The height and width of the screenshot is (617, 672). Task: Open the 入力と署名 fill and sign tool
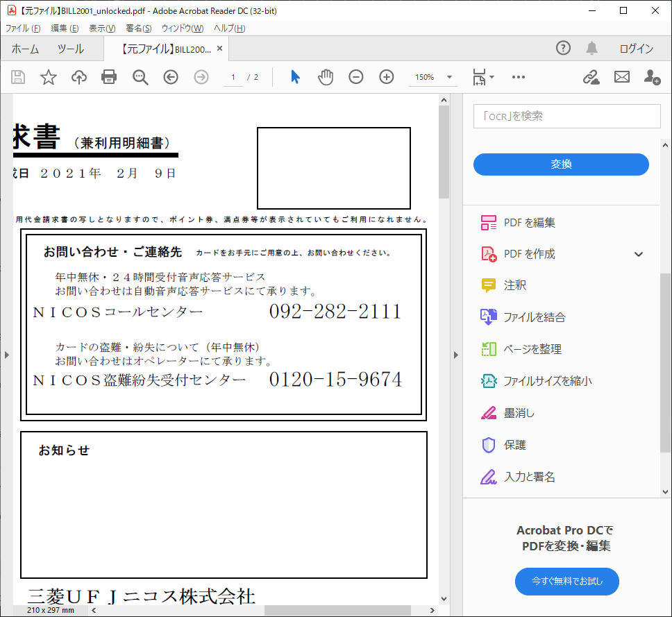(518, 477)
